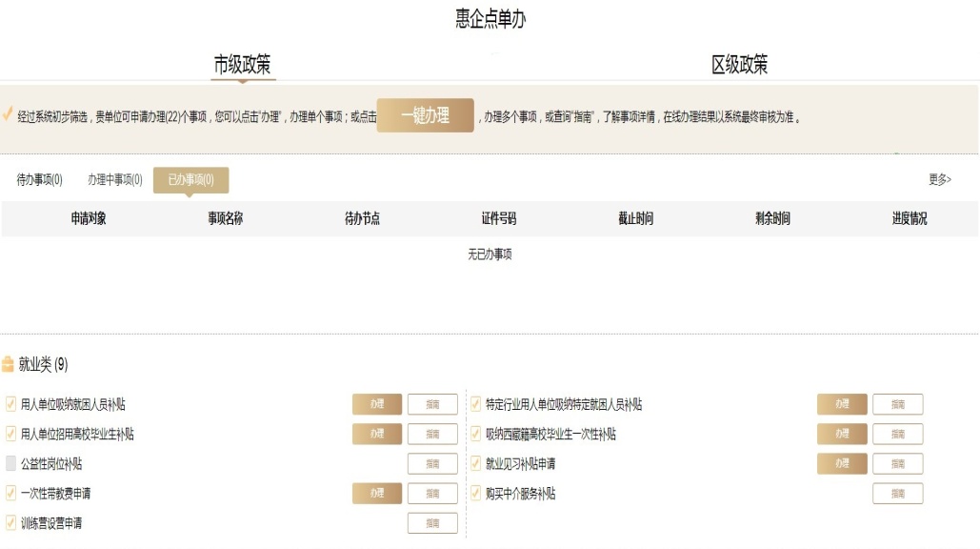
Task: Open 指南 for 一次性带教费申请
Action: pyautogui.click(x=432, y=493)
